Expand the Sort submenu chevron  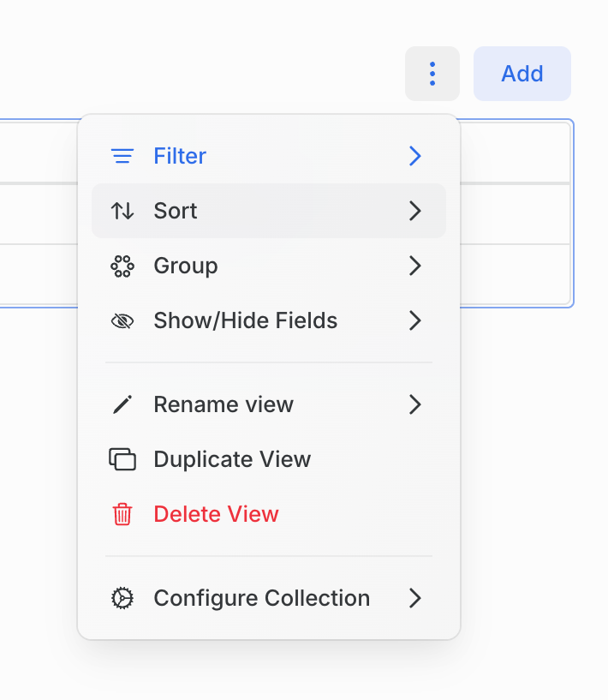pyautogui.click(x=414, y=211)
